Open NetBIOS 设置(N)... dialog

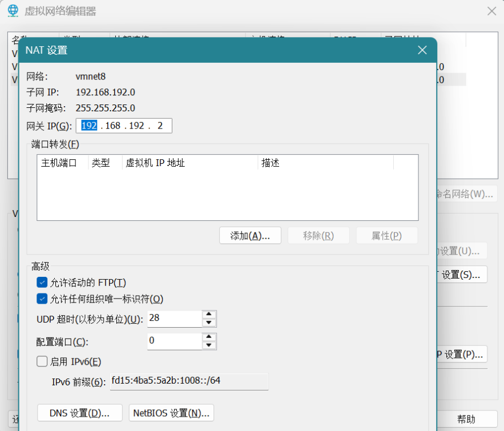(171, 413)
